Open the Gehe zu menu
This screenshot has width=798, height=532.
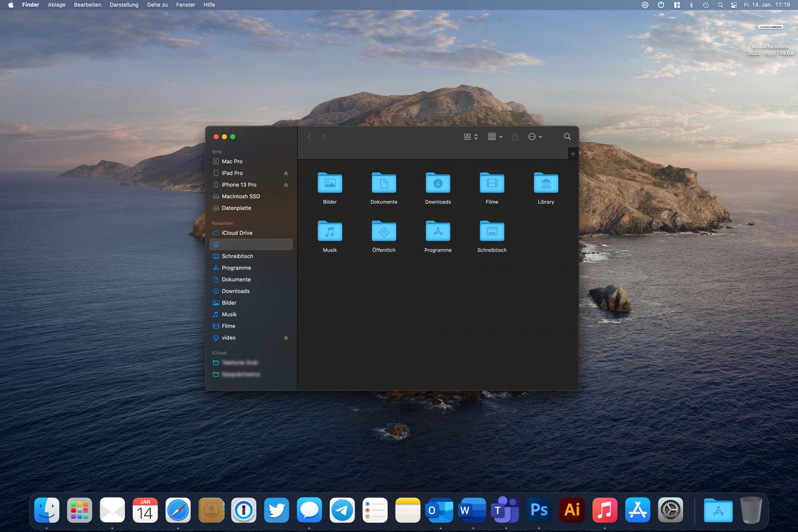[157, 5]
